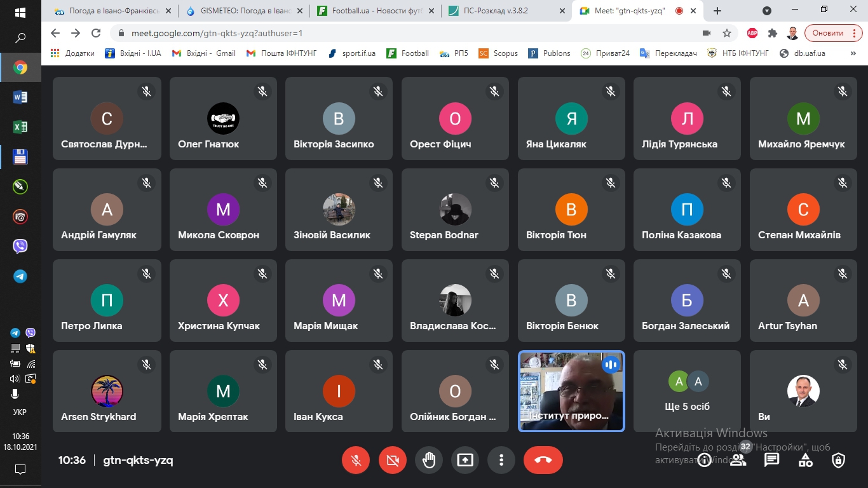Select the presenter's video tile
Image resolution: width=868 pixels, height=488 pixels.
(571, 391)
